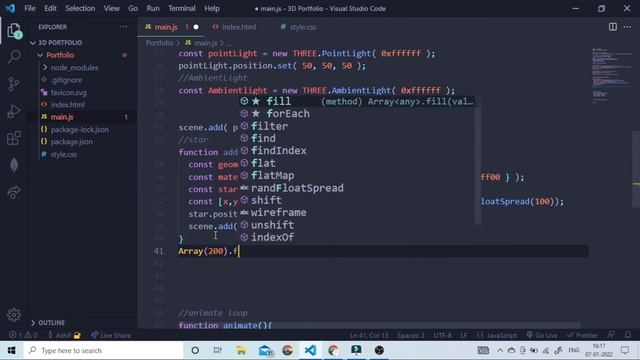The image size is (640, 360).
Task: Open the Source Control view
Action: point(14,84)
